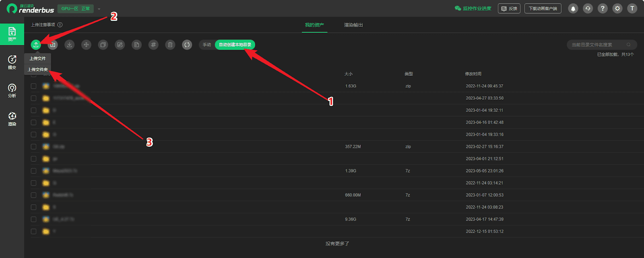
Task: Click the trash delete icon
Action: click(170, 45)
